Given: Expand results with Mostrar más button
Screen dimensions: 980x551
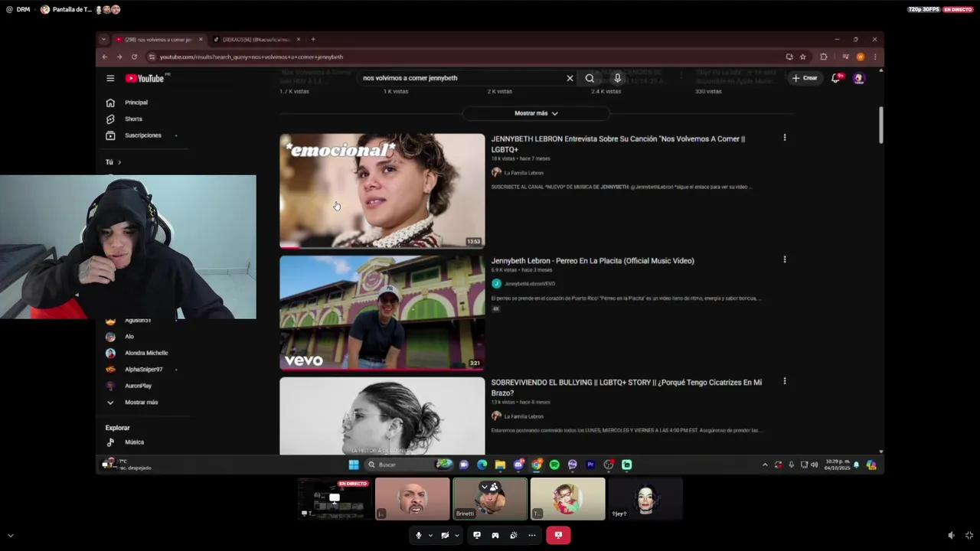Looking at the screenshot, I should point(536,113).
